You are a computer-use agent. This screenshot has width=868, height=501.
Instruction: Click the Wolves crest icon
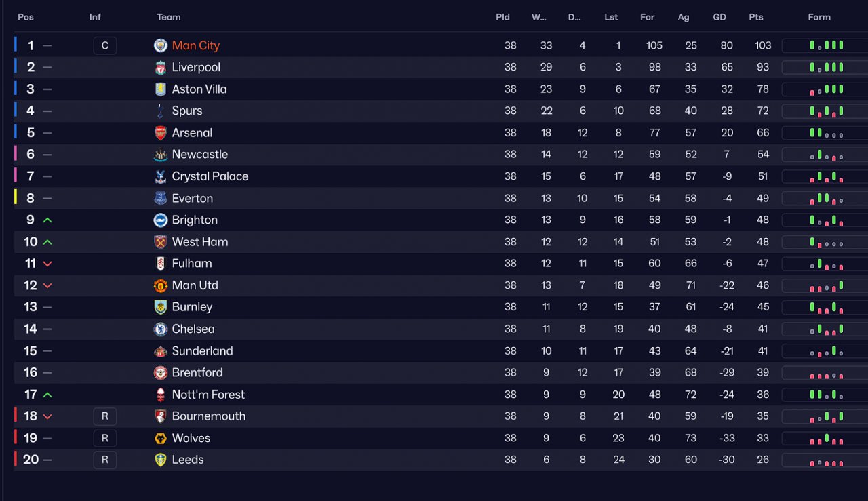[161, 438]
